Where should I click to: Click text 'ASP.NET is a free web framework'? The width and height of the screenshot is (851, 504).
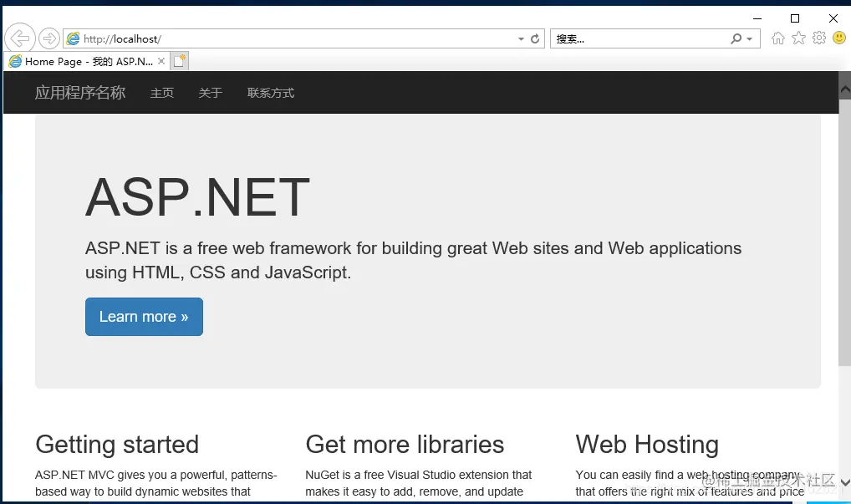[x=218, y=248]
